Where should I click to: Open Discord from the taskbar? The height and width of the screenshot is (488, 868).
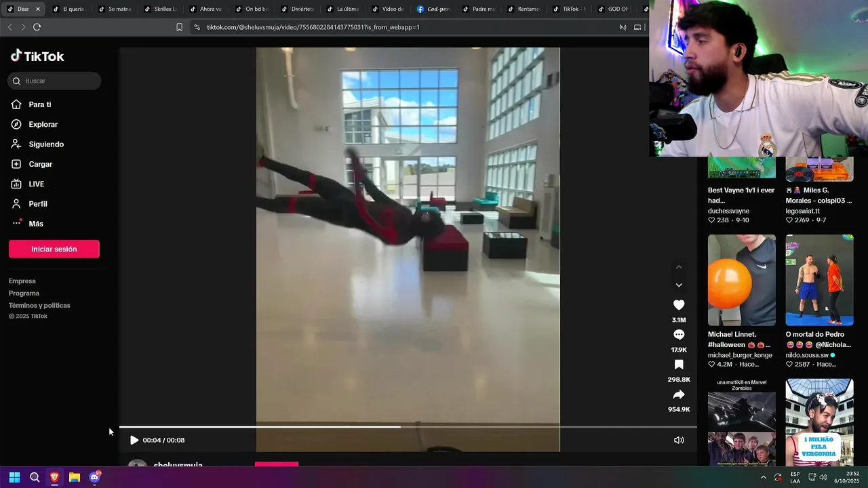pyautogui.click(x=95, y=477)
